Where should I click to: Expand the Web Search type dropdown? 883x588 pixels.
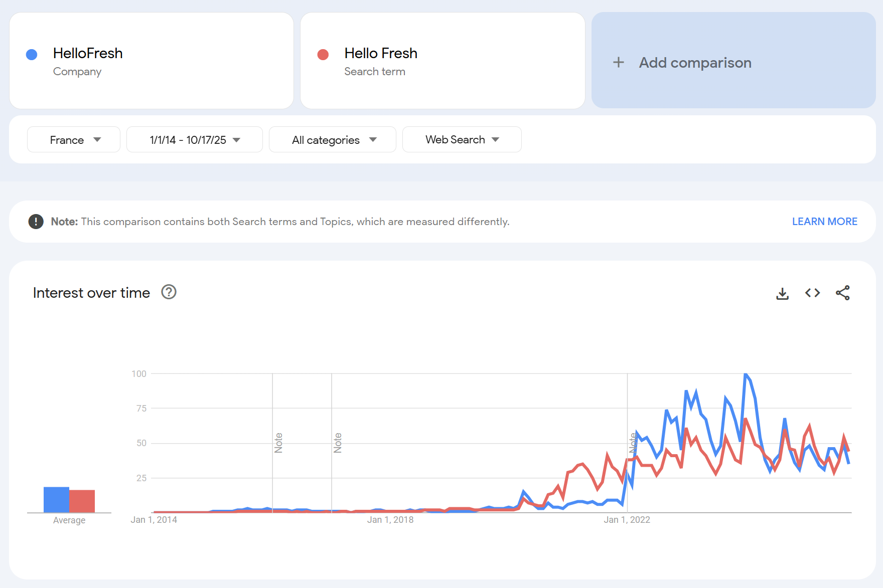[462, 140]
